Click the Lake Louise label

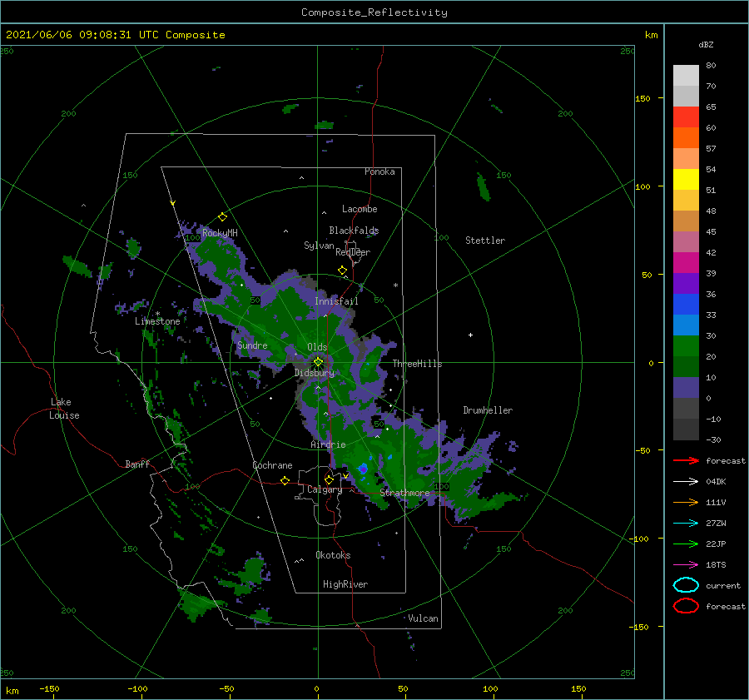(x=64, y=409)
